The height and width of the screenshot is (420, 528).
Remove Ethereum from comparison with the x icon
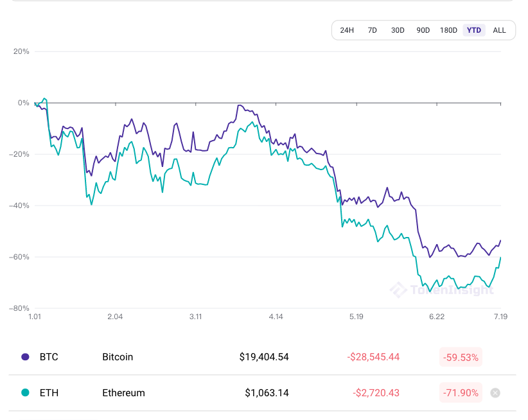coord(495,393)
